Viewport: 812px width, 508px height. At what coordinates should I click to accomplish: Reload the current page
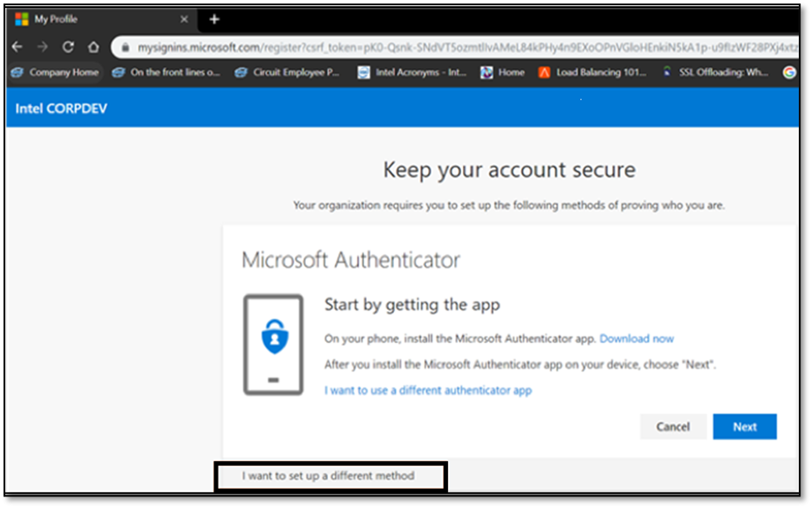tap(68, 47)
